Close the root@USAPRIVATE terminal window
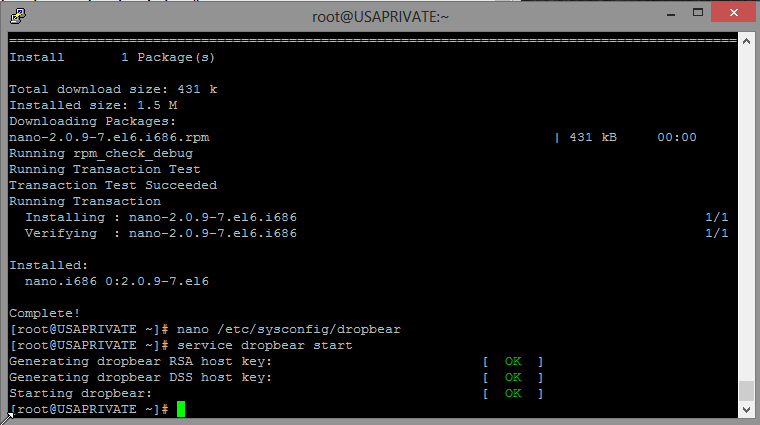Image resolution: width=760 pixels, height=425 pixels. 733,13
